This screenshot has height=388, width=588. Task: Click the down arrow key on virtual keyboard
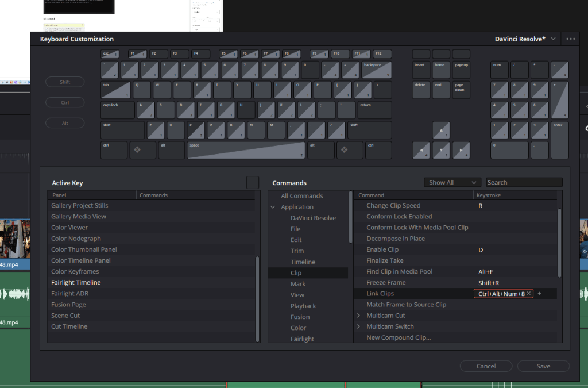pyautogui.click(x=441, y=150)
